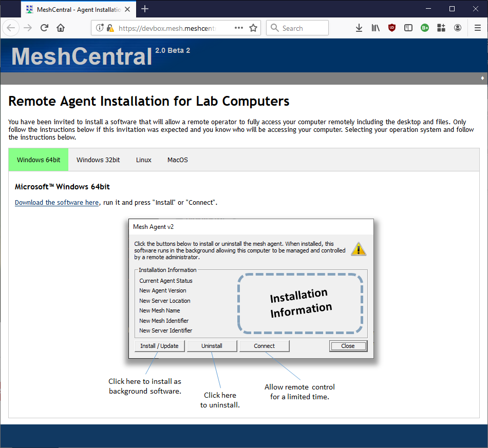Click the browser forward arrow
The height and width of the screenshot is (448, 488).
click(x=28, y=28)
